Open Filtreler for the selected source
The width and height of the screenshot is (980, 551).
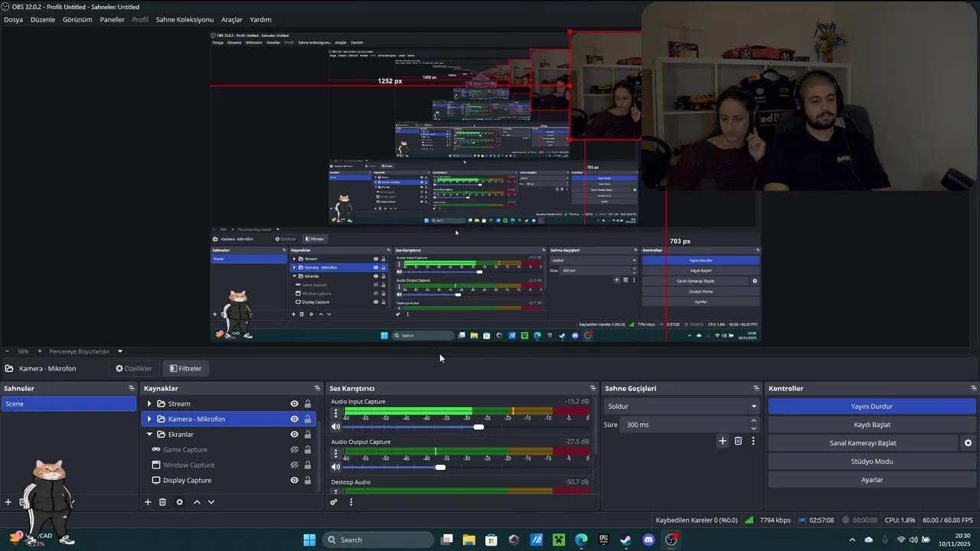pyautogui.click(x=185, y=368)
